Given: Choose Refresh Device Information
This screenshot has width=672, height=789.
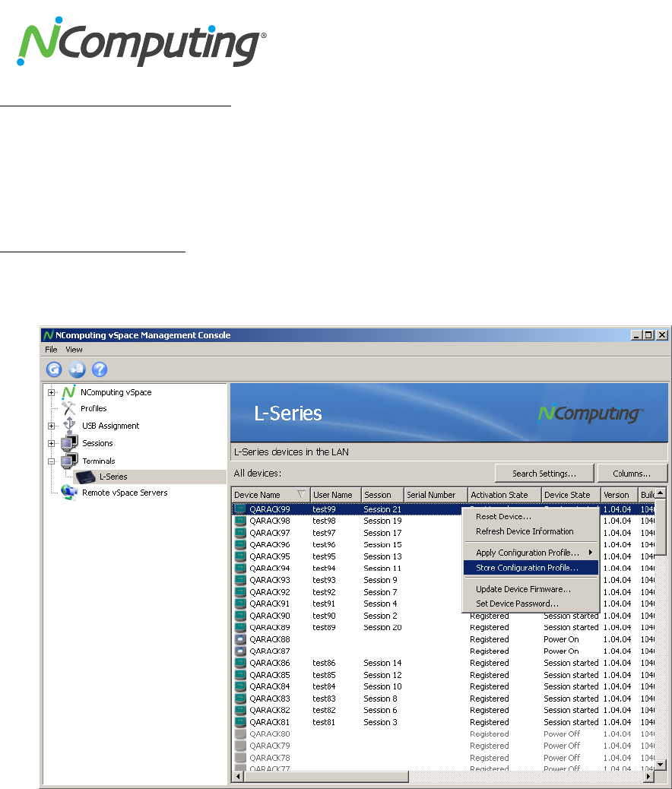Looking at the screenshot, I should [x=531, y=531].
